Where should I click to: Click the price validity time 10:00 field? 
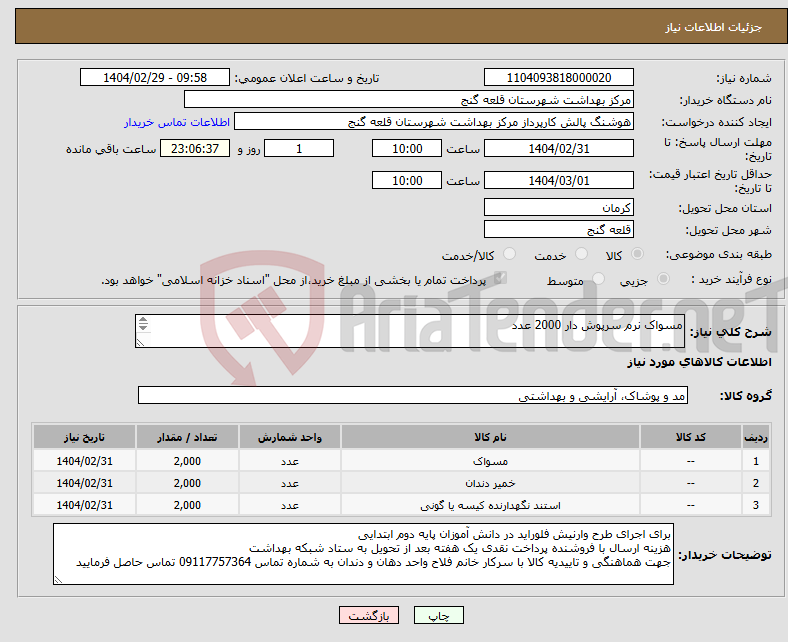[407, 180]
